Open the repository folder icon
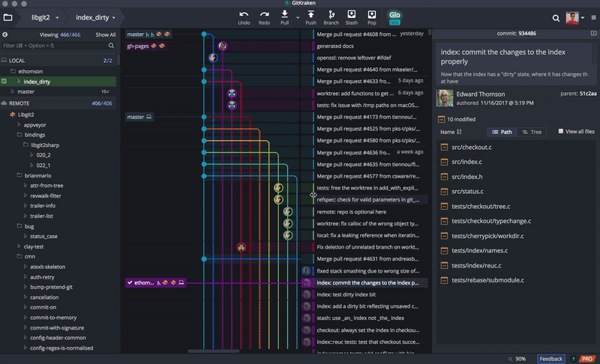Viewport: 600px width, 364px height. pyautogui.click(x=7, y=17)
